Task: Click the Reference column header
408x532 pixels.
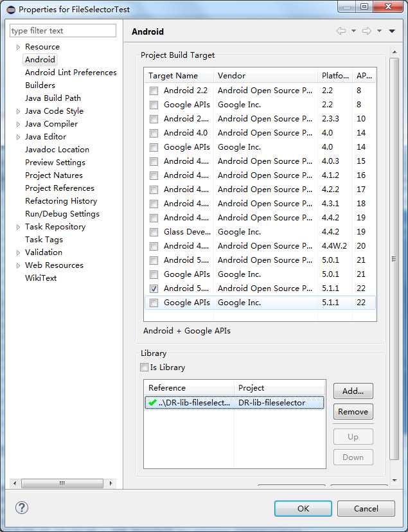Action: point(189,388)
